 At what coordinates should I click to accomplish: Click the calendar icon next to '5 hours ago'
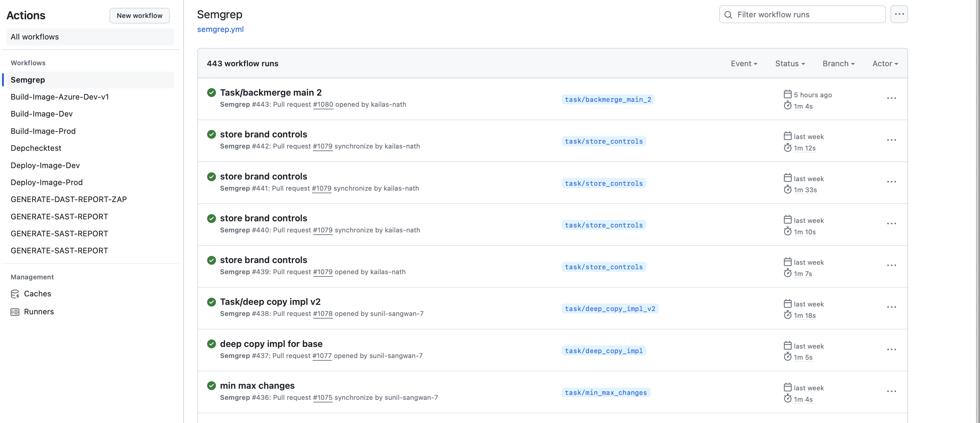pyautogui.click(x=788, y=94)
